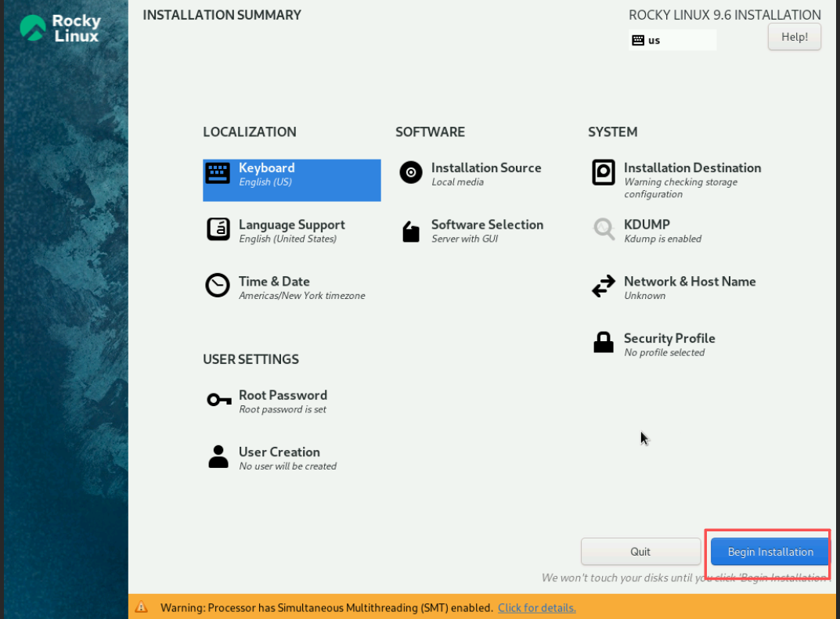Image resolution: width=840 pixels, height=619 pixels.
Task: Click the KDUMP magnifier icon
Action: point(604,229)
